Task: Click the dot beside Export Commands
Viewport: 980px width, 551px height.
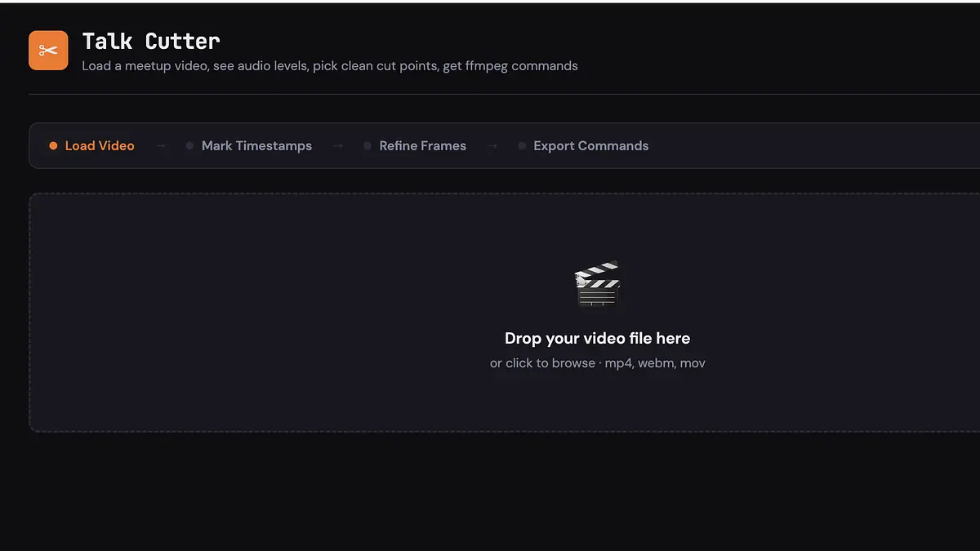Action: 522,146
